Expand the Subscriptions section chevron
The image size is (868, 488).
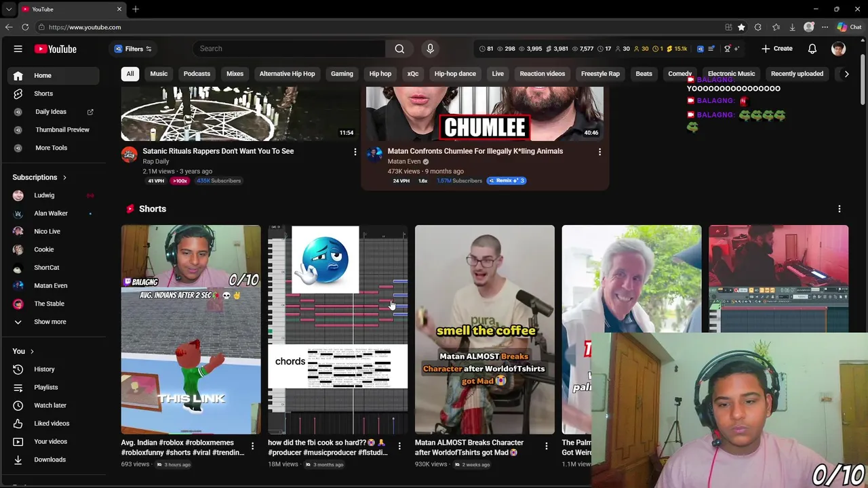pyautogui.click(x=64, y=178)
